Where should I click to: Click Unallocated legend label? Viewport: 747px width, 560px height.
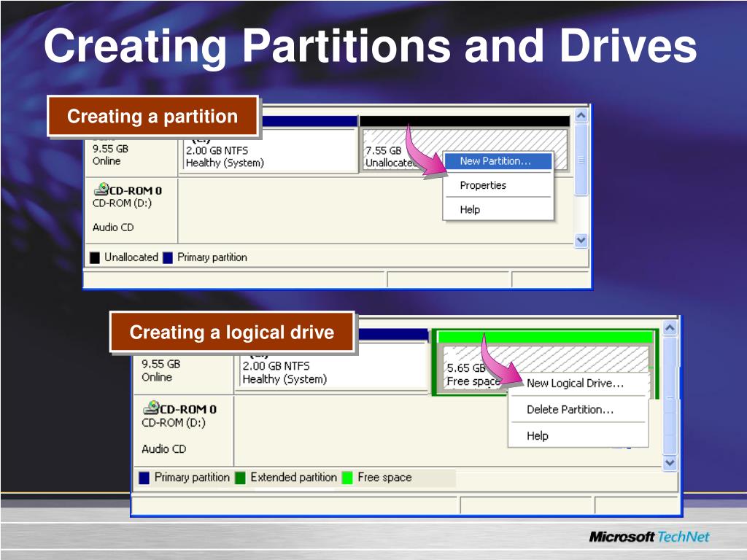[131, 257]
